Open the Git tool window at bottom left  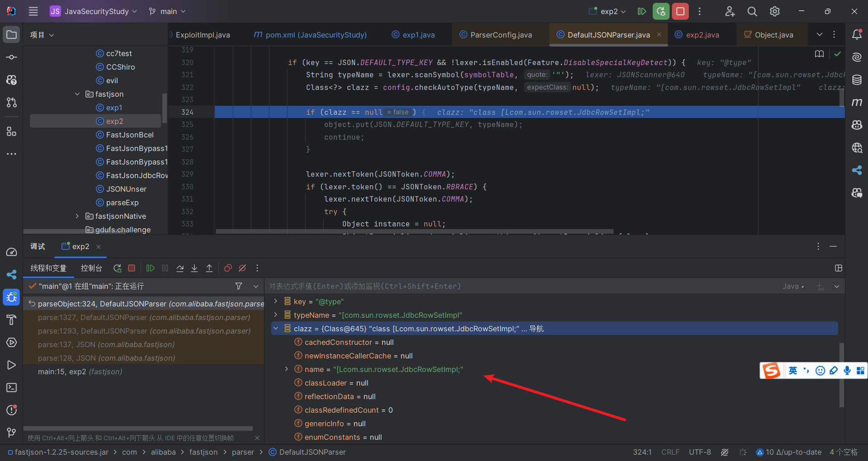point(12,433)
